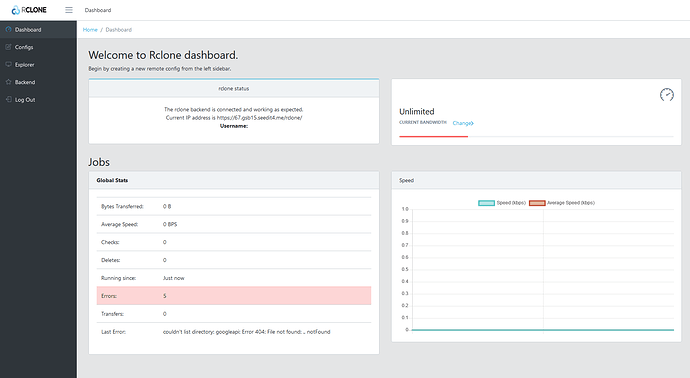Toggle the sidebar hamburger menu
This screenshot has height=378, width=690.
pyautogui.click(x=69, y=10)
